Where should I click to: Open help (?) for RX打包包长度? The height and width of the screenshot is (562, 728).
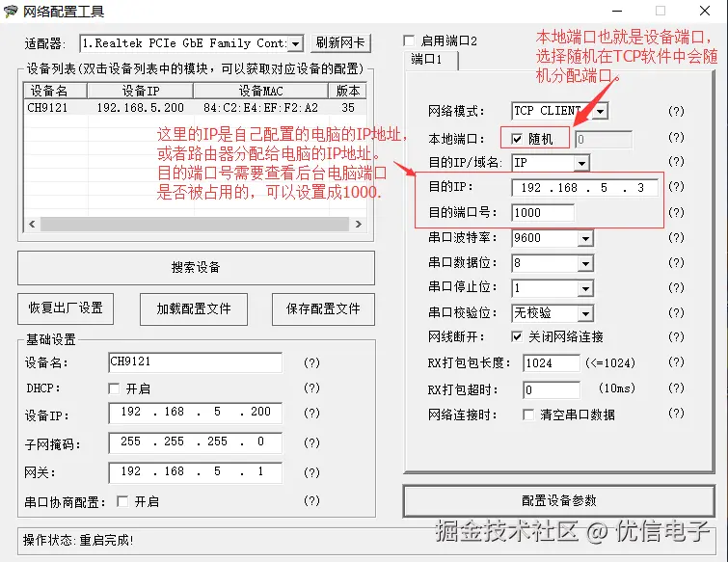676,362
